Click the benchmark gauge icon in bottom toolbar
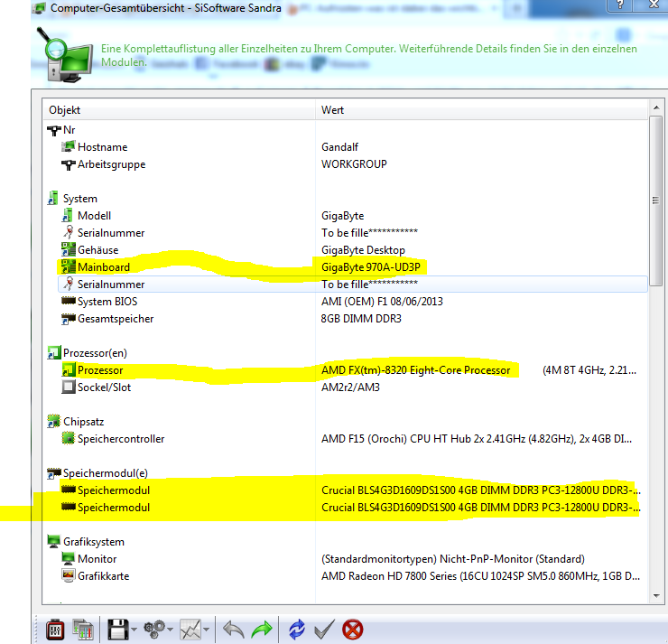This screenshot has height=644, width=668. pyautogui.click(x=54, y=630)
